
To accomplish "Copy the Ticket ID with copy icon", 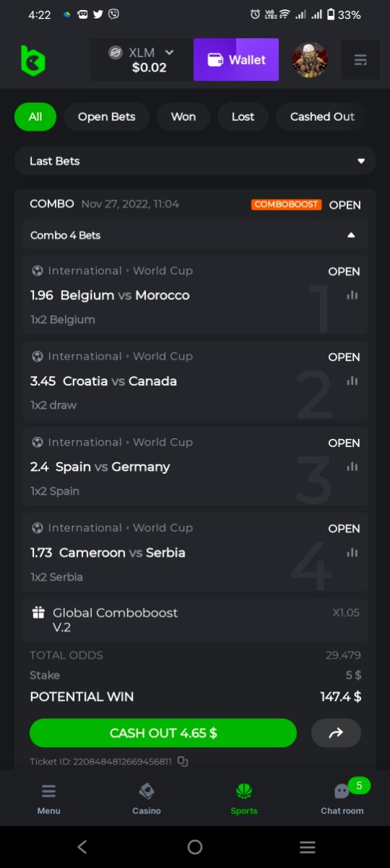I will coord(183,761).
